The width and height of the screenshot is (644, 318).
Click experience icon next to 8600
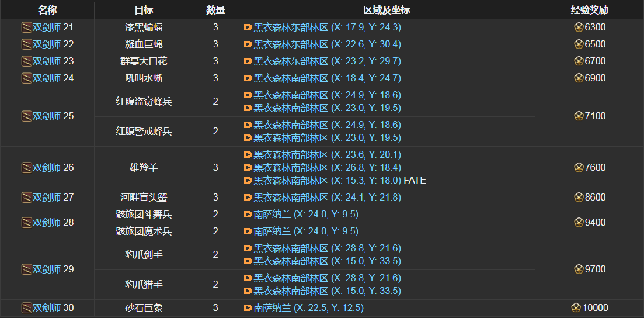click(579, 198)
